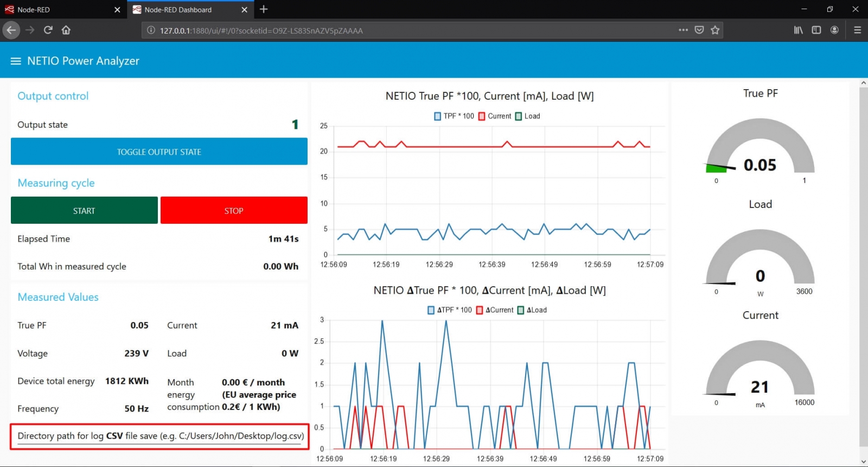Close the Node-RED Dashboard tab
The height and width of the screenshot is (467, 868).
point(244,10)
